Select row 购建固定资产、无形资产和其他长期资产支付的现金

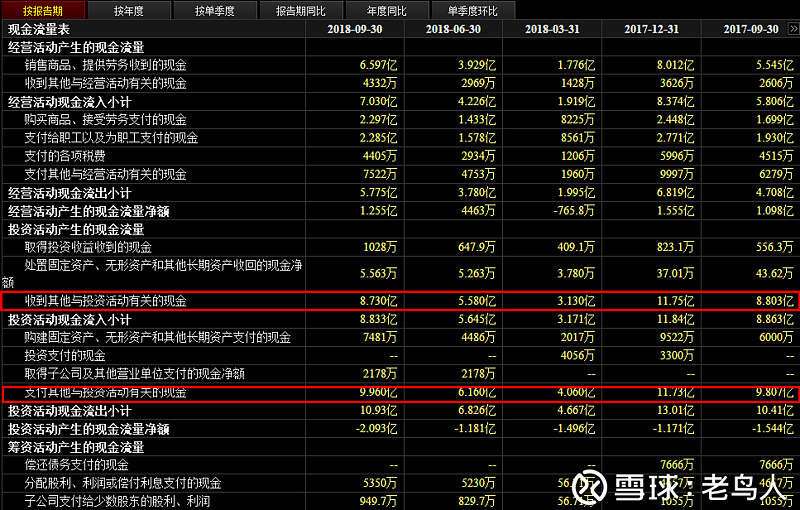(400, 337)
